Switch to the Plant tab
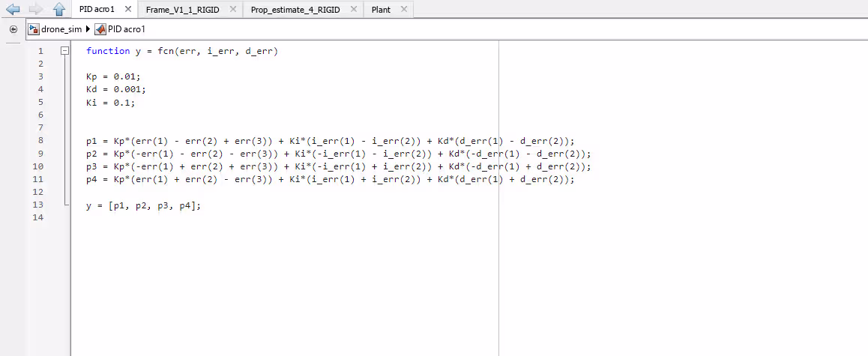This screenshot has width=868, height=356. [381, 10]
